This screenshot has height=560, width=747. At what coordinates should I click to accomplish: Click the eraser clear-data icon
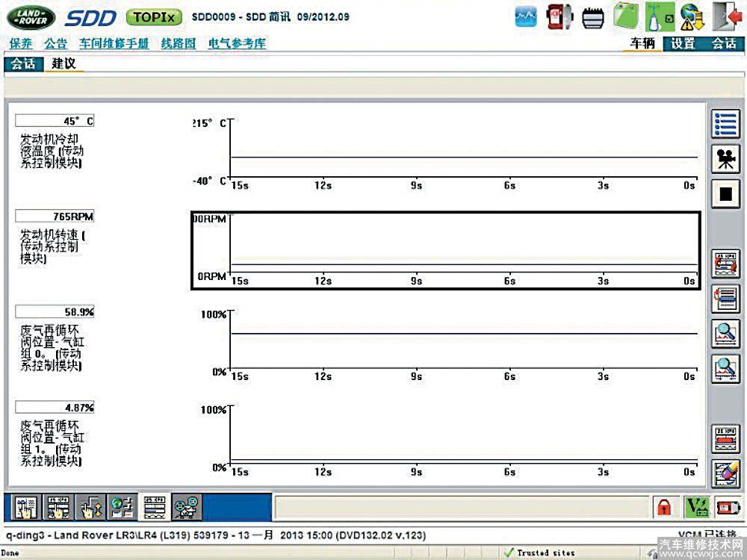pyautogui.click(x=725, y=474)
